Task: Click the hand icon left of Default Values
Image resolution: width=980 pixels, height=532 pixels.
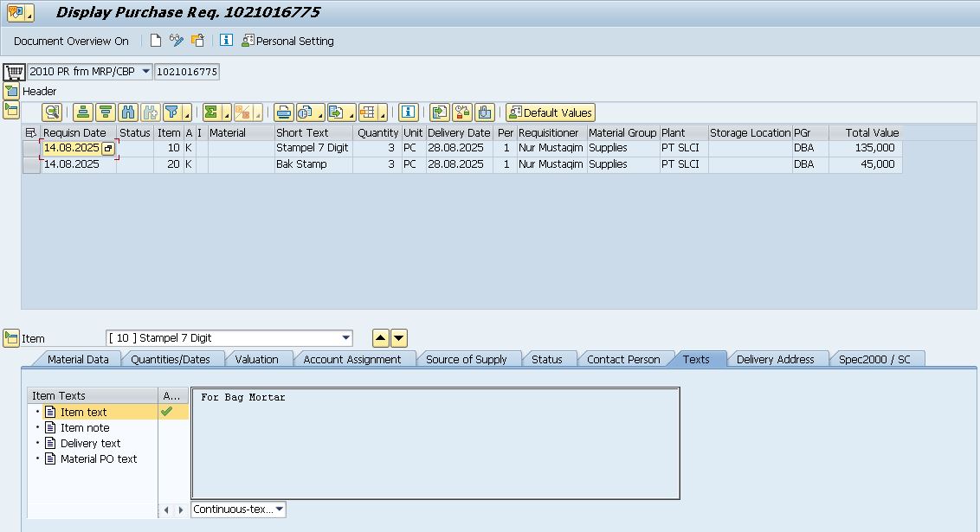Action: [485, 112]
